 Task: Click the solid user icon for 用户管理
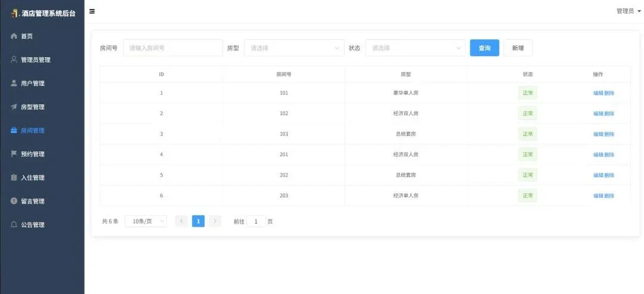14,83
